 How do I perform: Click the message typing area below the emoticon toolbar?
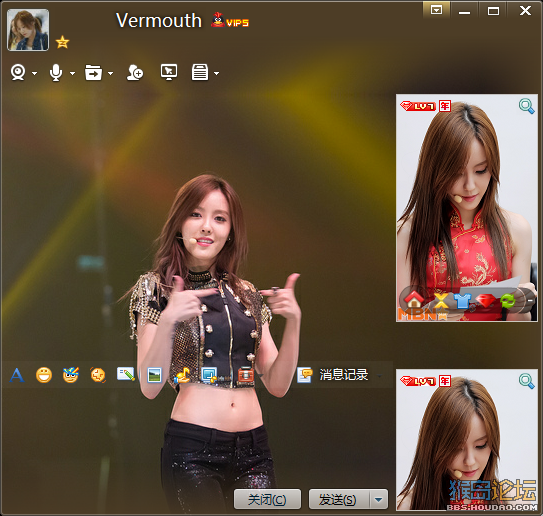pyautogui.click(x=197, y=436)
